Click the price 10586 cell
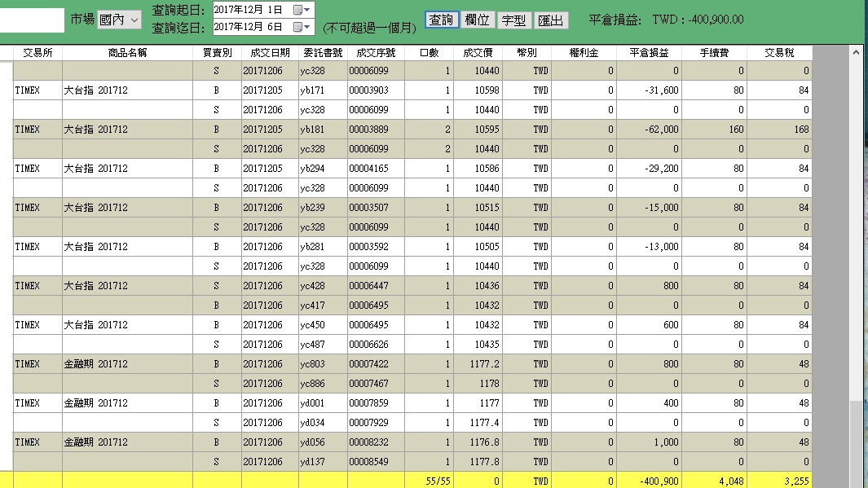 point(478,168)
